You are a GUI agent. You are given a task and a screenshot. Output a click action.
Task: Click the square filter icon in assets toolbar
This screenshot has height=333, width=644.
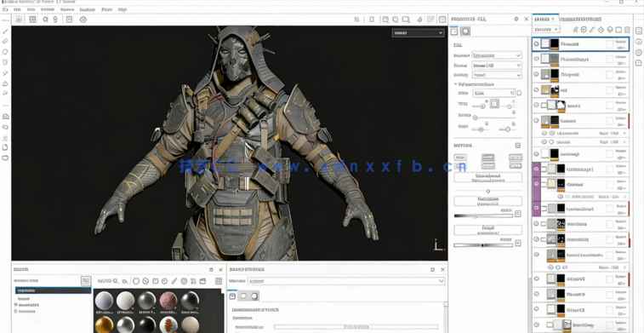click(155, 281)
